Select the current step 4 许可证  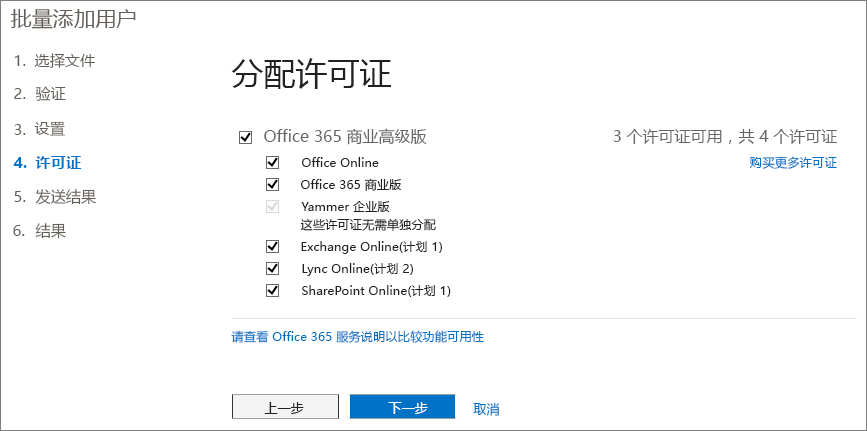point(49,162)
